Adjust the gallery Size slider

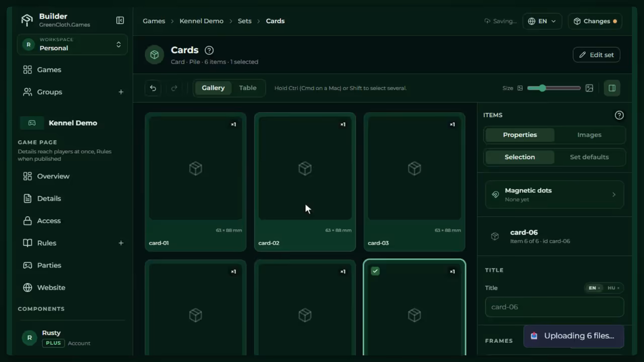click(x=554, y=88)
